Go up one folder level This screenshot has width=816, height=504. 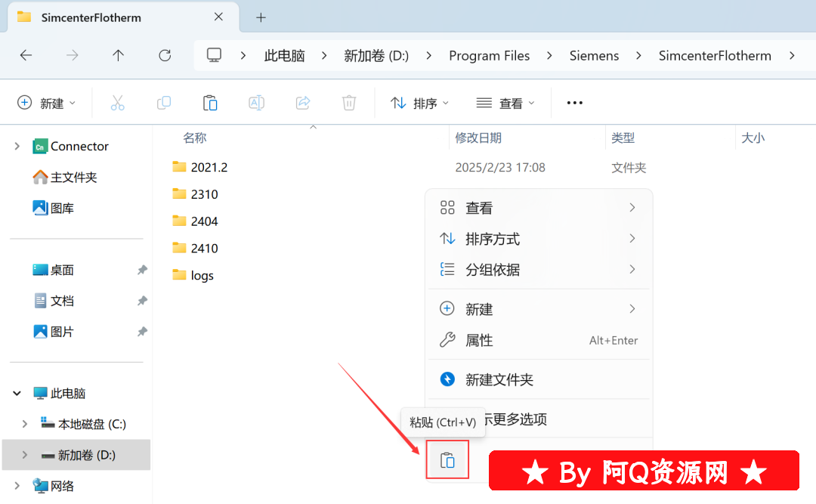pyautogui.click(x=118, y=55)
